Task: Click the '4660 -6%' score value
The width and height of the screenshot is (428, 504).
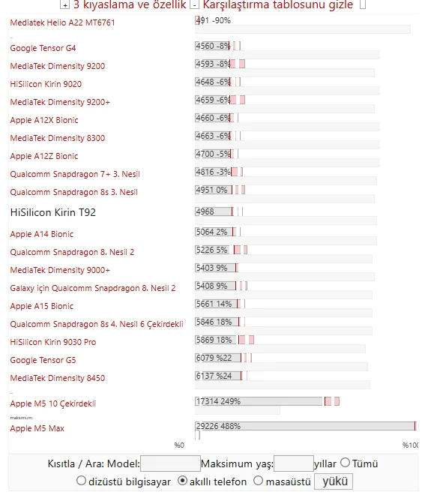Action: 213,118
